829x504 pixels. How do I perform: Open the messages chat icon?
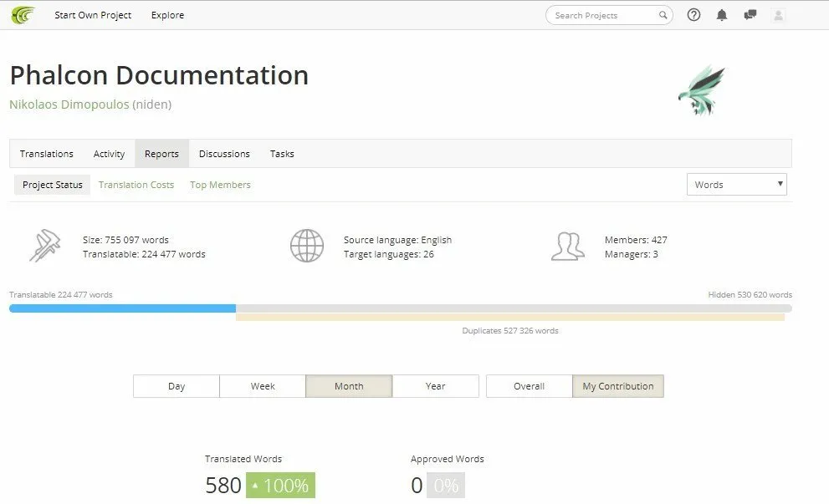tap(750, 15)
